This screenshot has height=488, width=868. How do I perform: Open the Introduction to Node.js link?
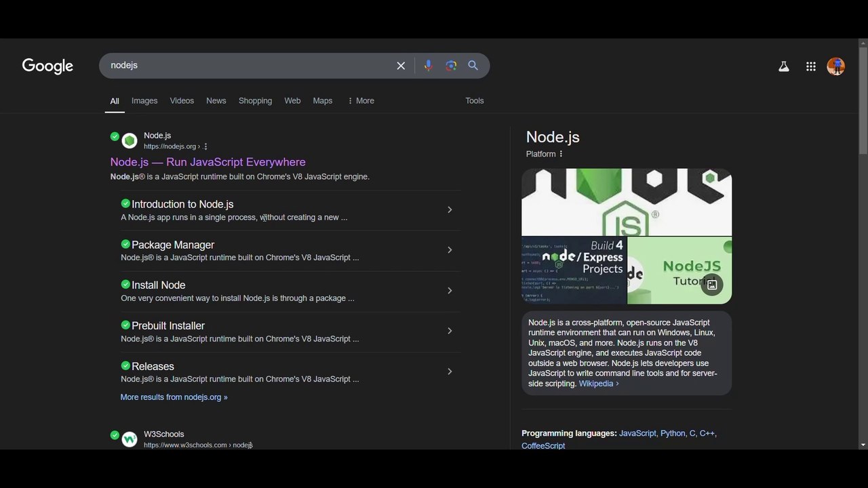tap(182, 204)
